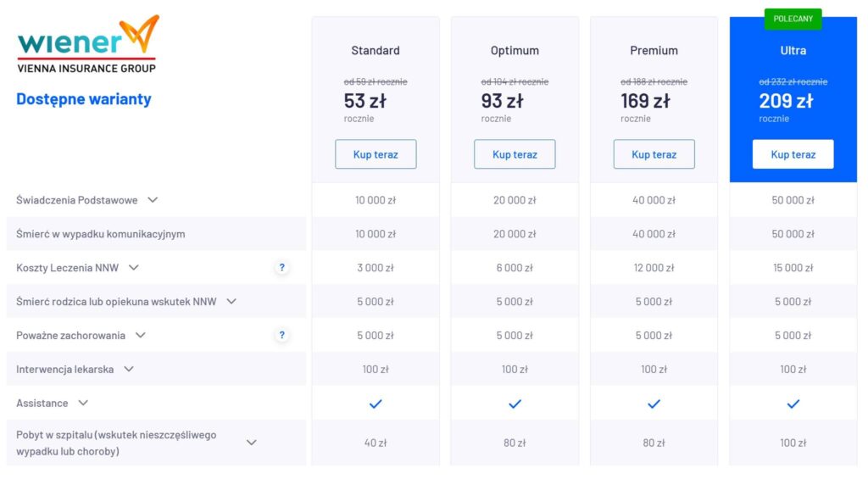Viewport: 868px width, 496px height.
Task: Expand the Assistance row
Action: click(83, 403)
